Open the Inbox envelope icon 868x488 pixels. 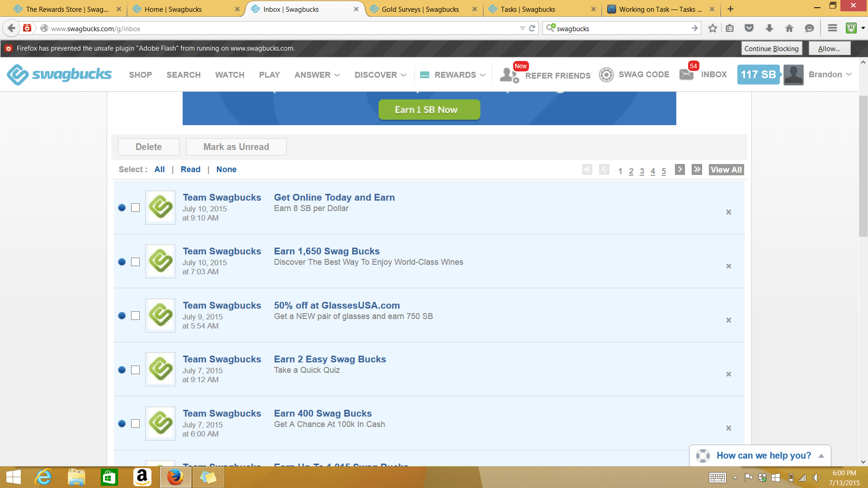click(x=686, y=75)
